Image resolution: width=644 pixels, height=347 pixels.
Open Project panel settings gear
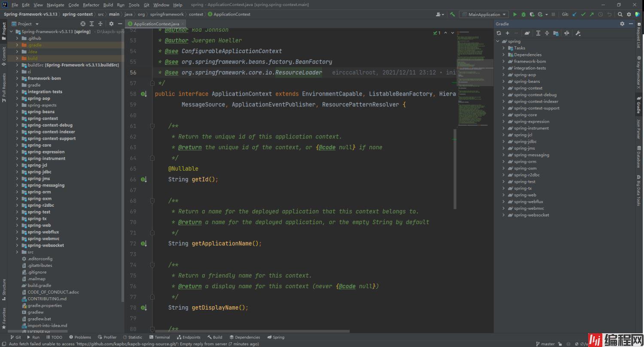pos(111,24)
